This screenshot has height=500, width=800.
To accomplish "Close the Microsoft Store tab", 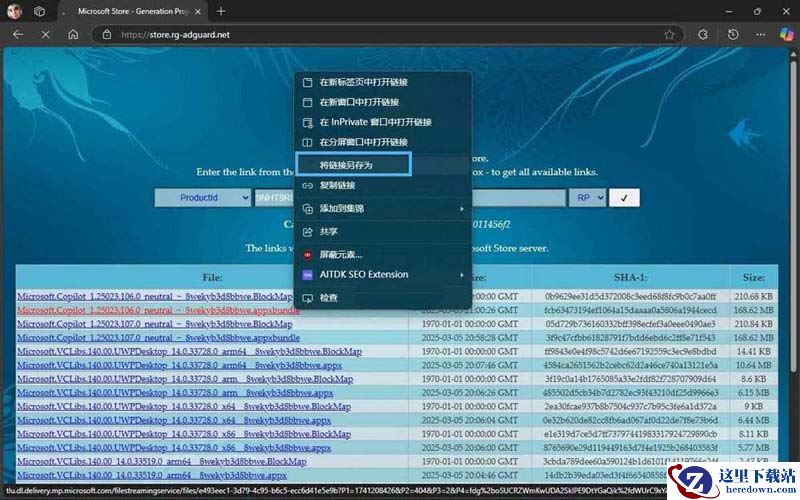I will point(198,11).
